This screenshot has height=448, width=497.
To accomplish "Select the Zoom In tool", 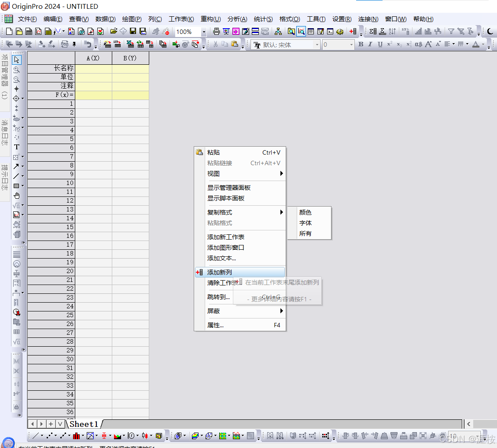I will coord(16,70).
